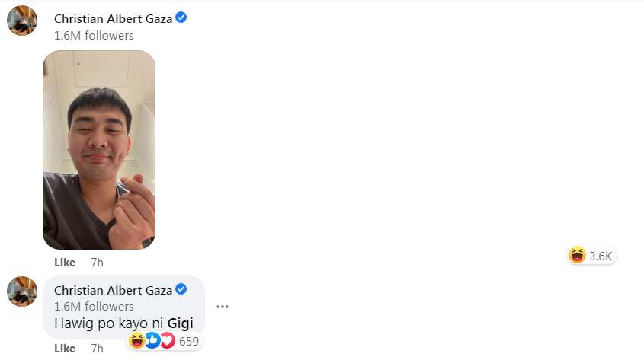
Task: Click verified badge beside the top name
Action: [x=181, y=18]
